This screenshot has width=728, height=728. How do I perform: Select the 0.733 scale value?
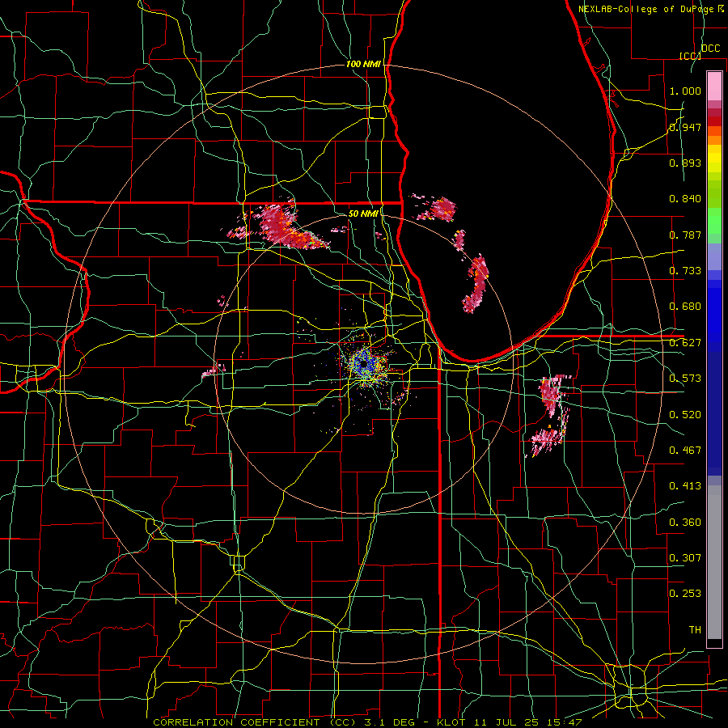click(685, 271)
